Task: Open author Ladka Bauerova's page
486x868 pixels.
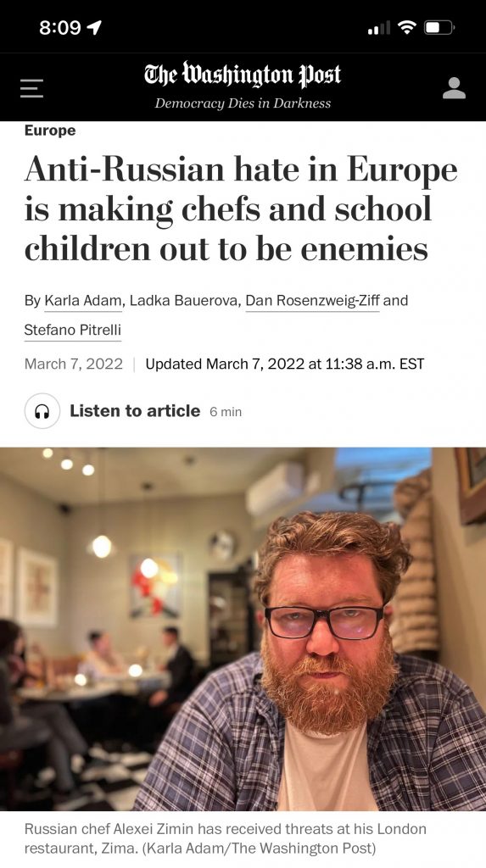Action: point(185,301)
